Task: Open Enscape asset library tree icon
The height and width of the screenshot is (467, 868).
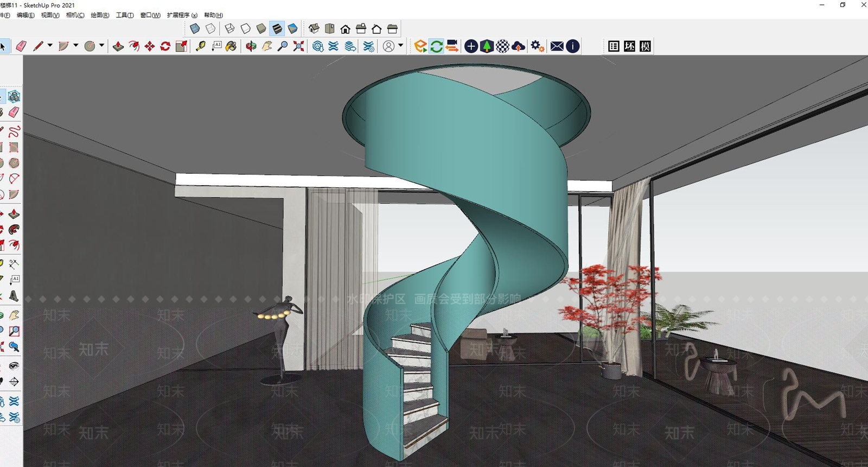Action: [487, 46]
